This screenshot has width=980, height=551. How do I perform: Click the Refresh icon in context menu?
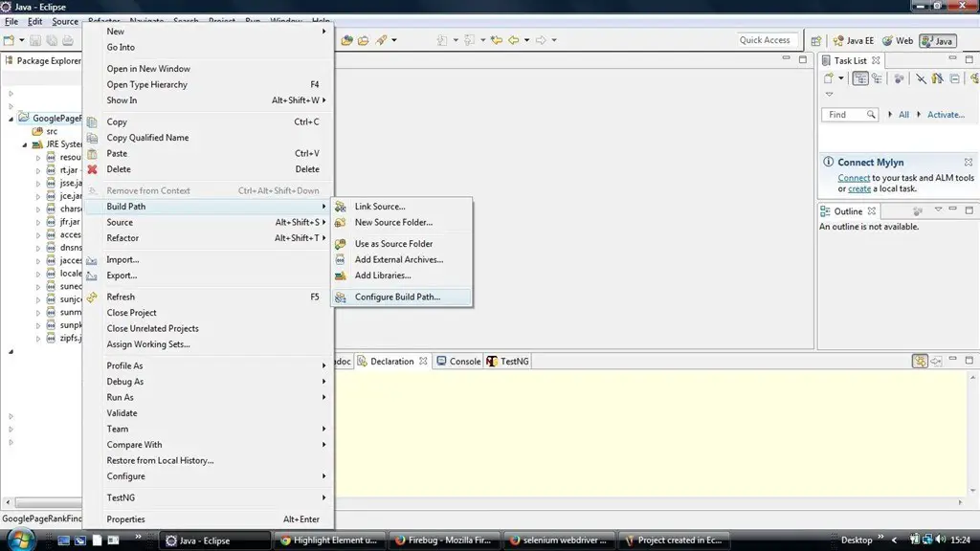[93, 298]
